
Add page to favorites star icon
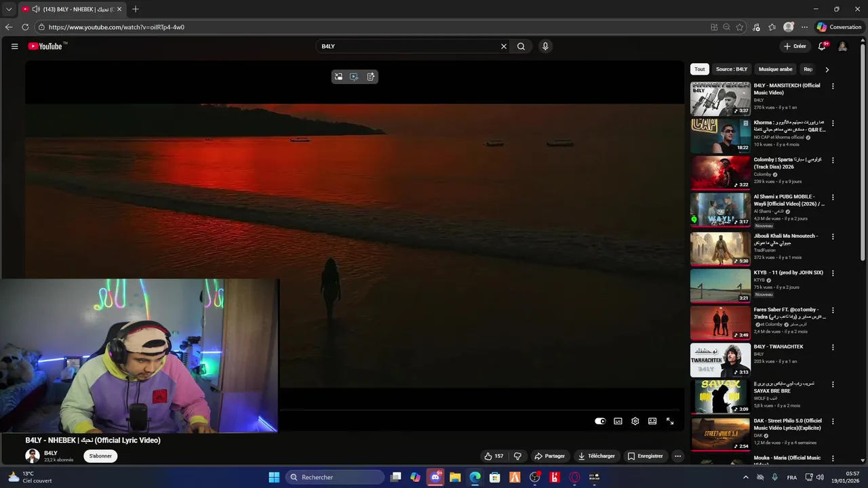740,27
